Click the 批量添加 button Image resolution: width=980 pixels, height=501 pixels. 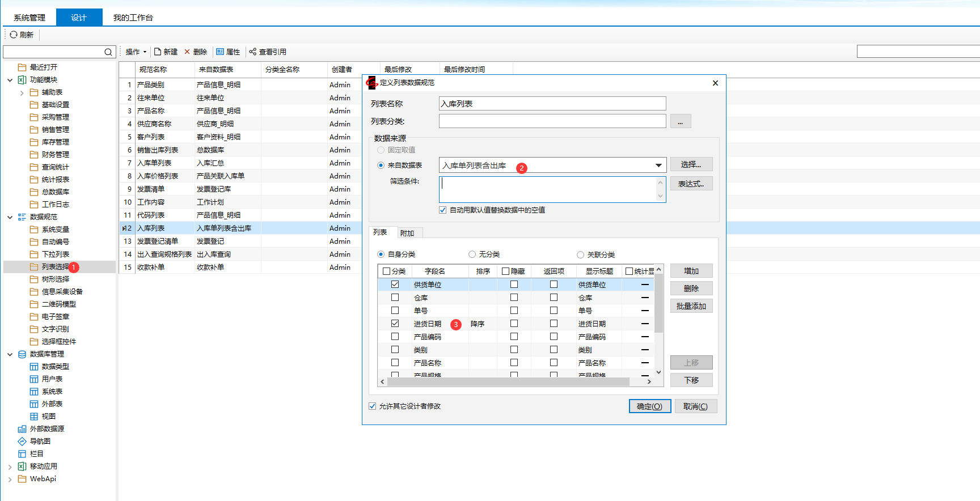691,306
